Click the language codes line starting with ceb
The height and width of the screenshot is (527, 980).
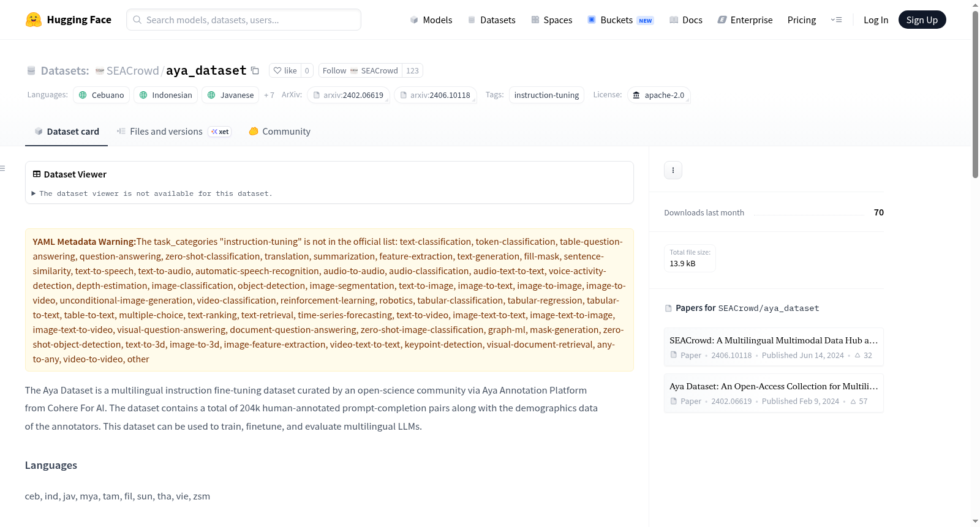(118, 496)
